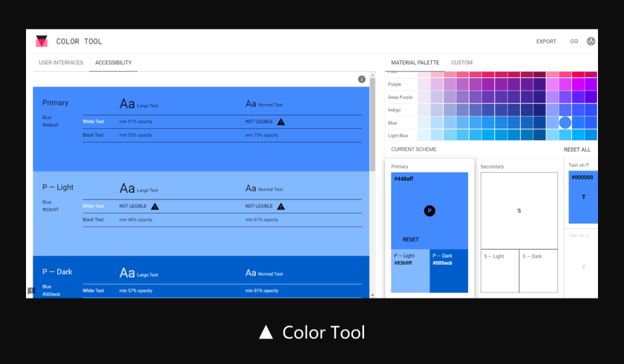Click the feedback icon at bottom left
Screen dimensions: 624x364
(x=31, y=291)
